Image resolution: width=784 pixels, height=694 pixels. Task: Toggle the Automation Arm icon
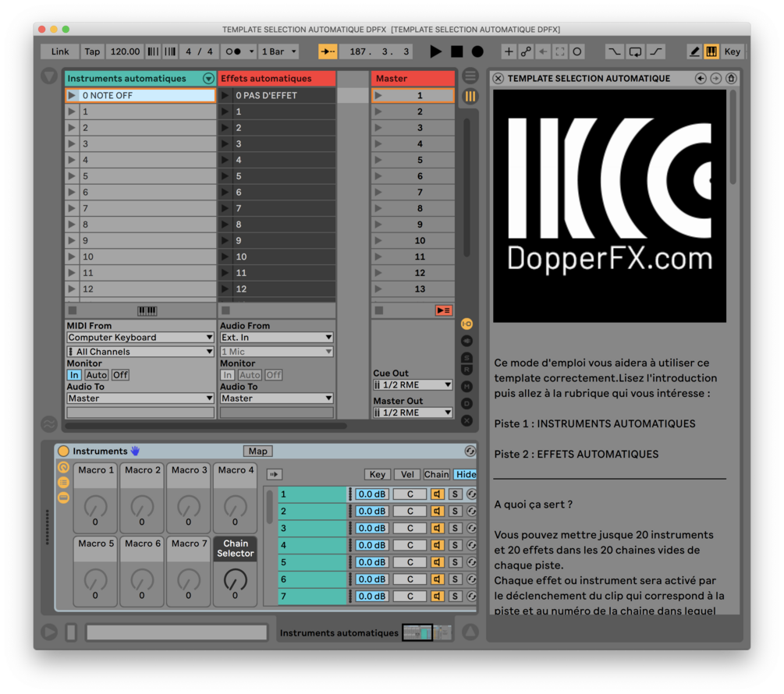click(526, 51)
